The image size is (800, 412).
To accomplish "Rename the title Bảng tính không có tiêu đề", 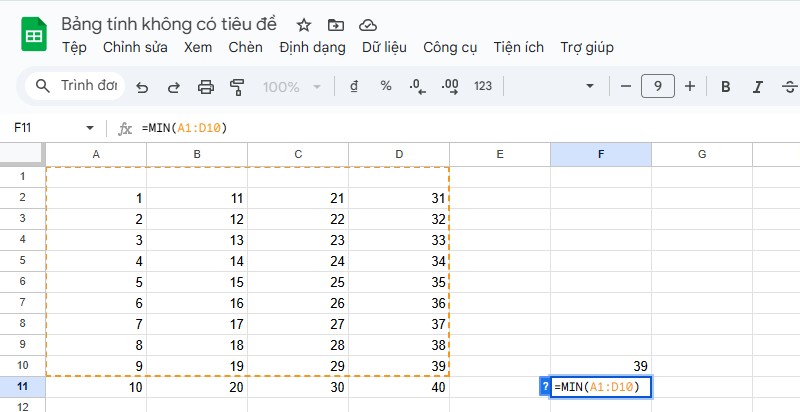I will click(169, 24).
